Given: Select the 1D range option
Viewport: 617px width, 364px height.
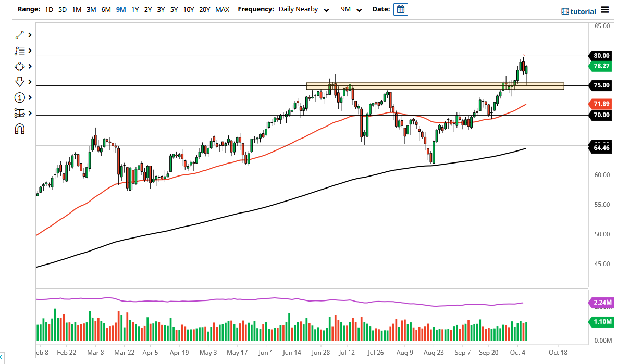Looking at the screenshot, I should click(48, 9).
